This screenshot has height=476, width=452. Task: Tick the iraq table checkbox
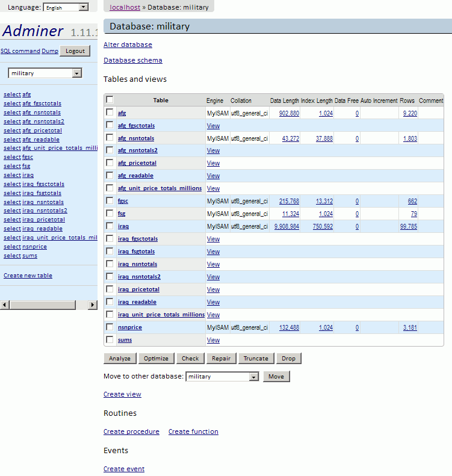point(110,226)
